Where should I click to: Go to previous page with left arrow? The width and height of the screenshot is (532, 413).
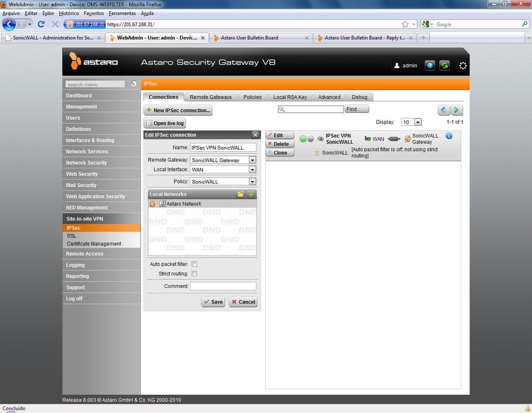click(x=443, y=110)
